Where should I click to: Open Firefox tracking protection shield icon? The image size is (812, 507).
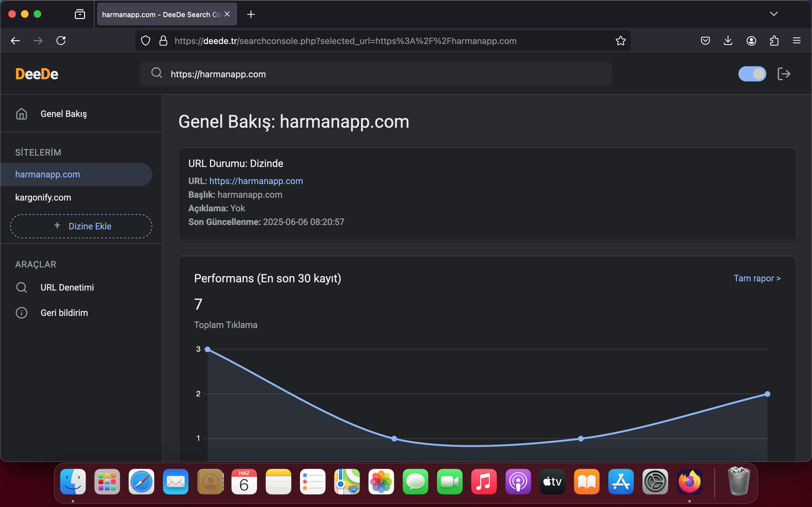145,41
